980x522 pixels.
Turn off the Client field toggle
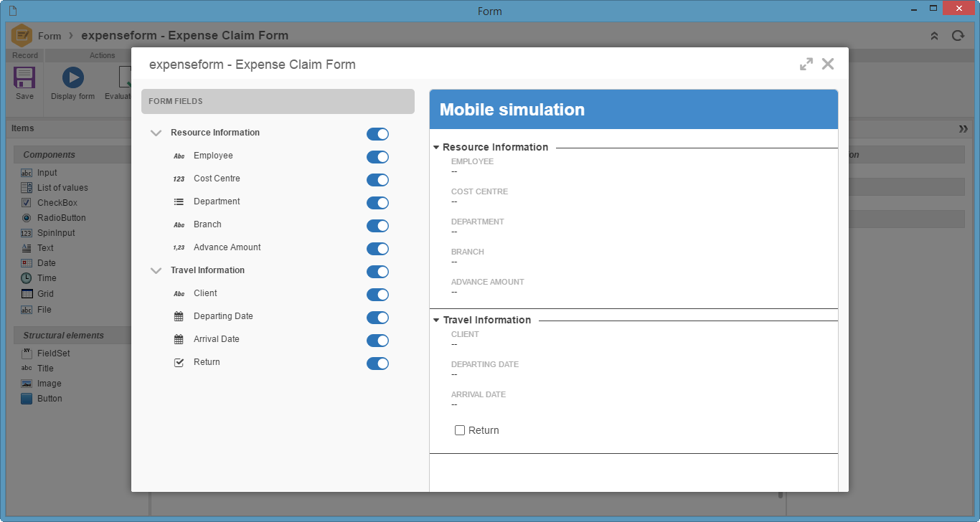pyautogui.click(x=377, y=295)
